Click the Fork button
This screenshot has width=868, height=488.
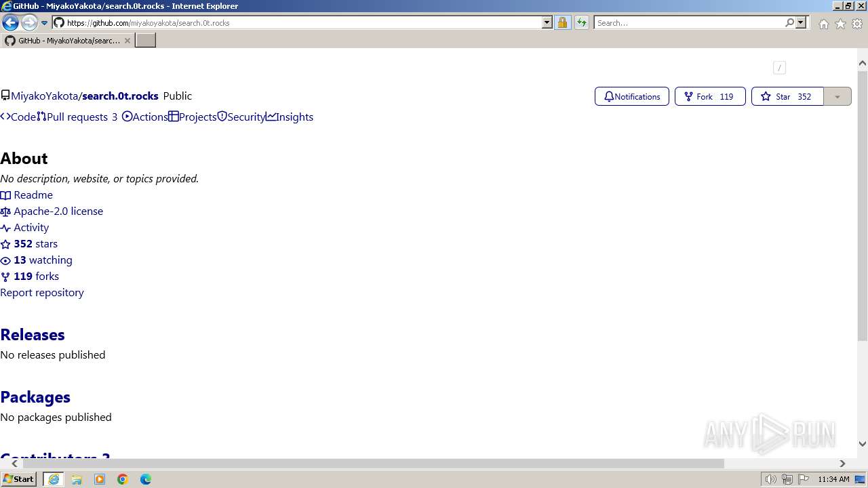pyautogui.click(x=710, y=96)
